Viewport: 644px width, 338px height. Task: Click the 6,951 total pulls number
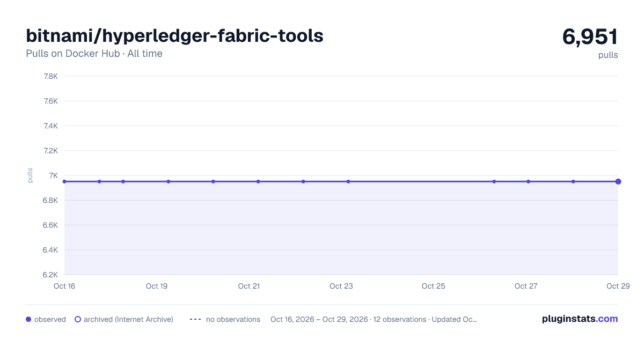pyautogui.click(x=590, y=36)
